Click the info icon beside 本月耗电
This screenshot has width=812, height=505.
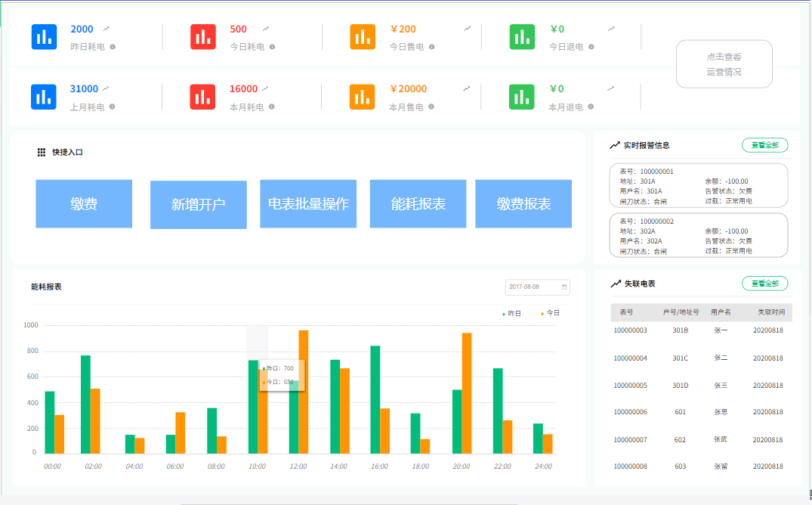coord(272,107)
